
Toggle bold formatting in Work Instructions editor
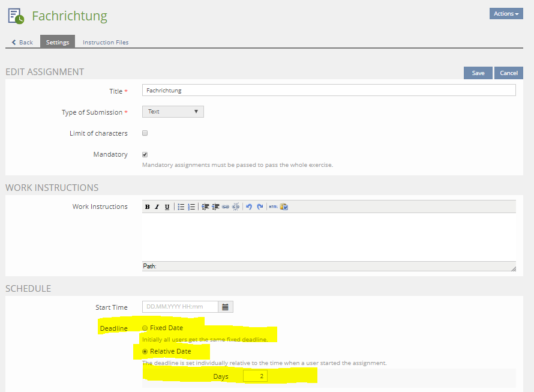(x=148, y=207)
